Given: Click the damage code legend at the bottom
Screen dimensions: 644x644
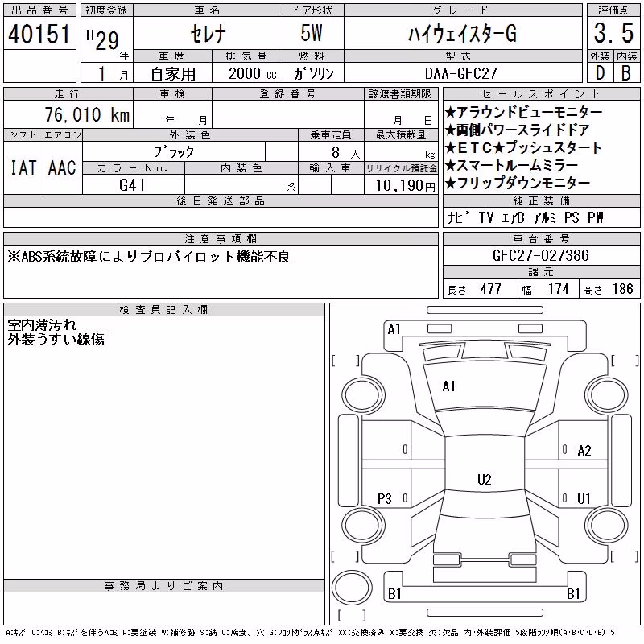Looking at the screenshot, I should pyautogui.click(x=311, y=633).
